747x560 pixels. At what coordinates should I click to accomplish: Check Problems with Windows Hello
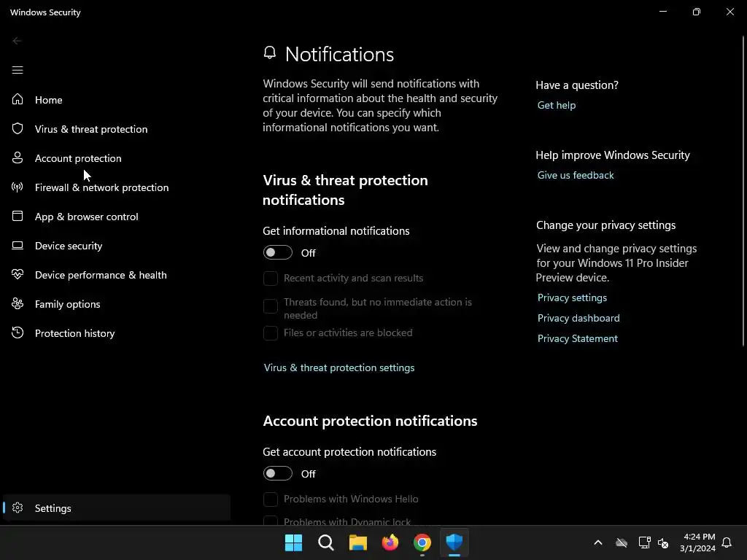271,499
